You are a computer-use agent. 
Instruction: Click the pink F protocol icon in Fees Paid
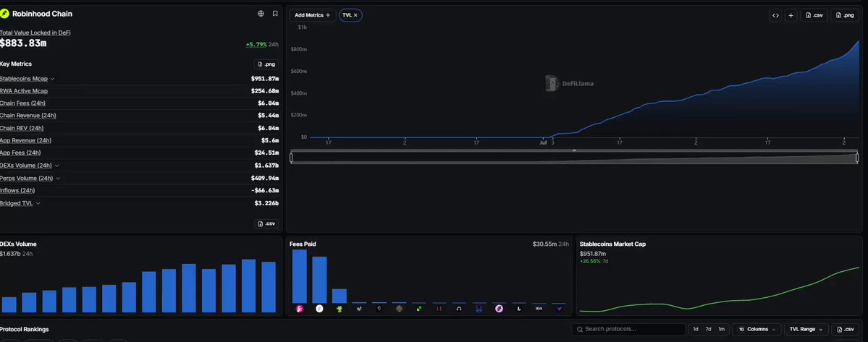pyautogui.click(x=500, y=309)
